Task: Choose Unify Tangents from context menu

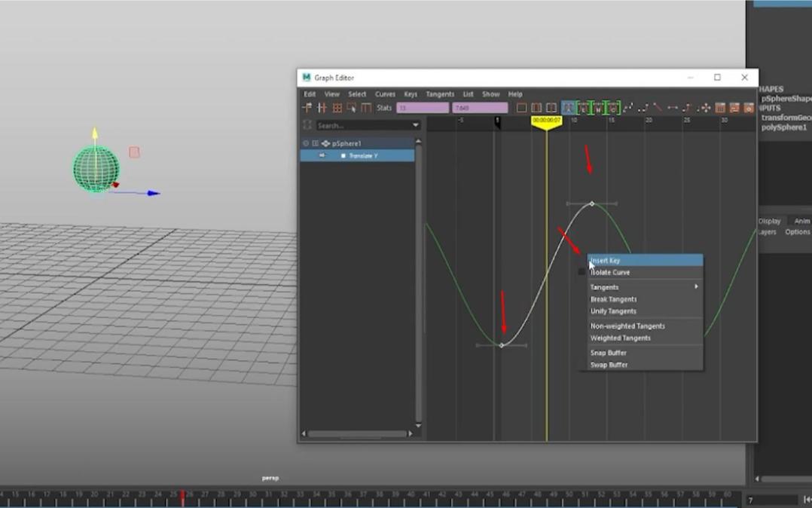Action: [x=646, y=311]
